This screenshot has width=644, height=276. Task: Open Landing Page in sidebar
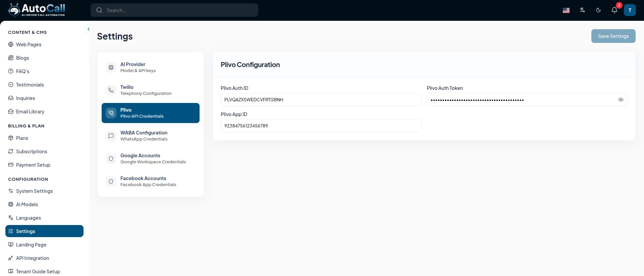44,244
